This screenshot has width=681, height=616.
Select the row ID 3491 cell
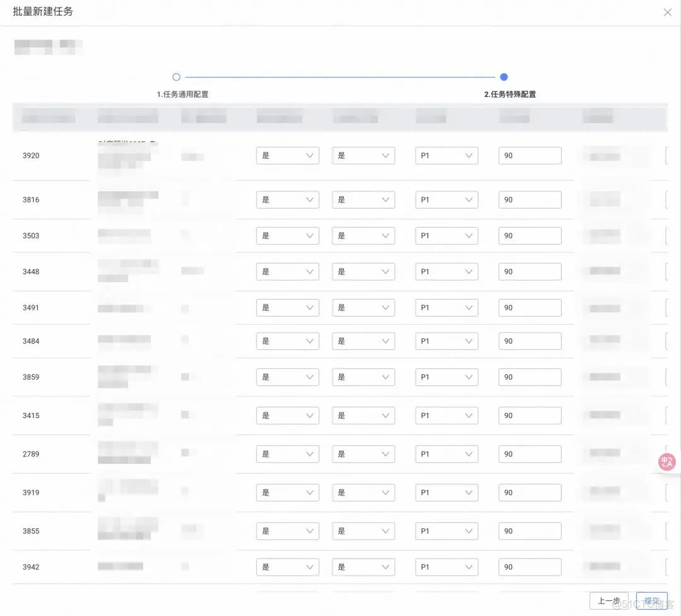(x=30, y=308)
